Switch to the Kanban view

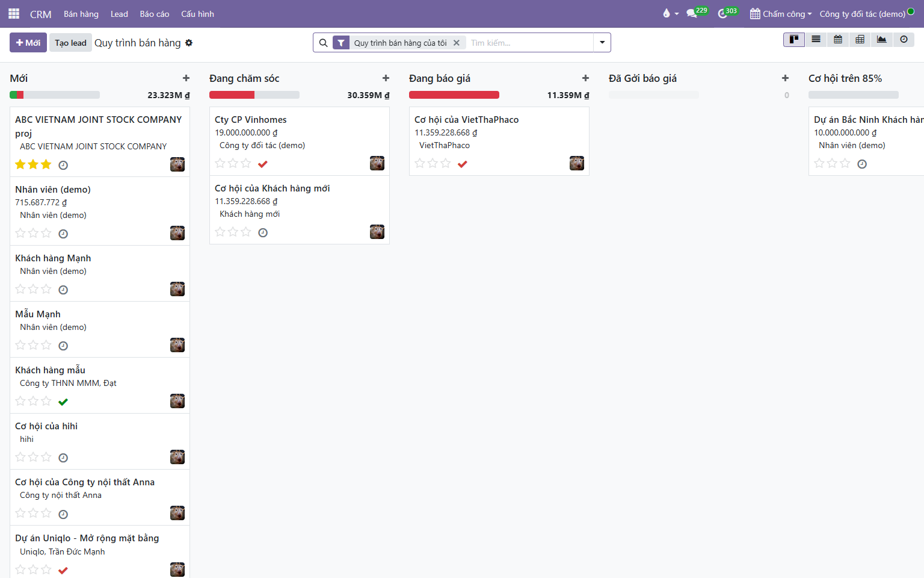coord(794,40)
